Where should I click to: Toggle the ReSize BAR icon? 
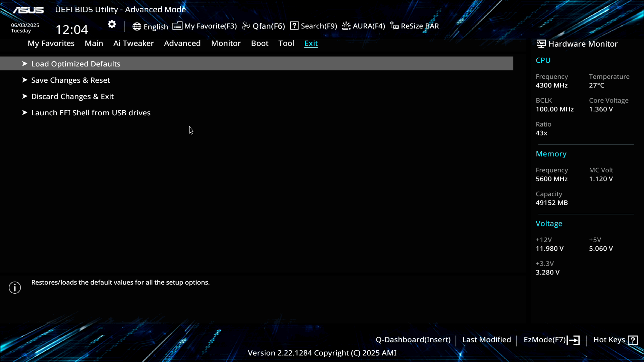[394, 26]
